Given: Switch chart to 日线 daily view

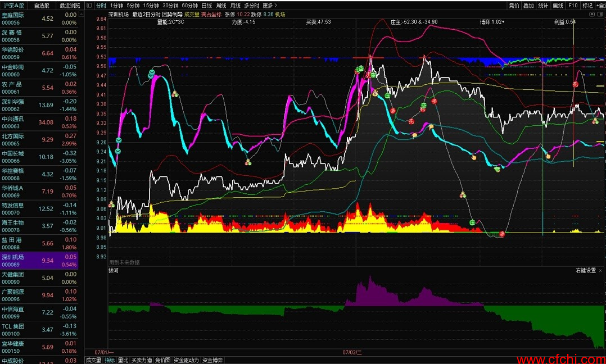Looking at the screenshot, I should [207, 6].
